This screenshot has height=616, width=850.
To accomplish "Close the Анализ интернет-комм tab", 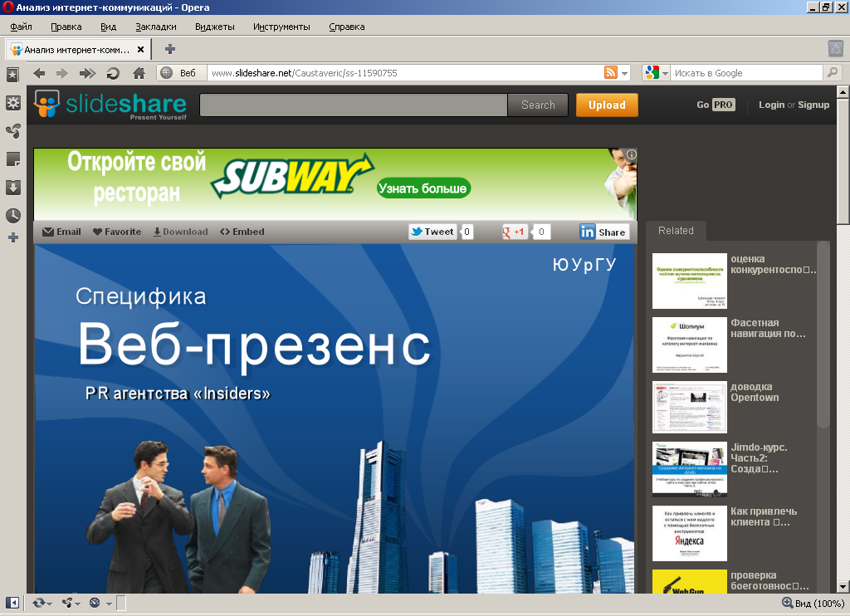I will click(140, 49).
